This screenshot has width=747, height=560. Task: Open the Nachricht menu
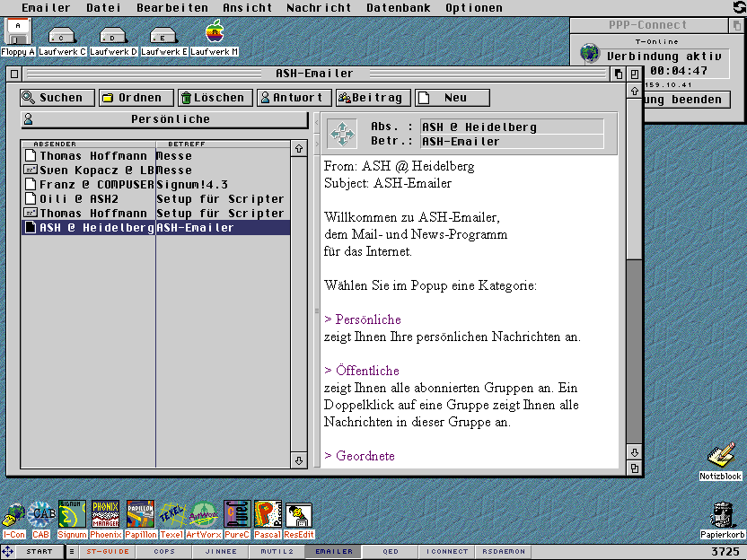[x=319, y=7]
